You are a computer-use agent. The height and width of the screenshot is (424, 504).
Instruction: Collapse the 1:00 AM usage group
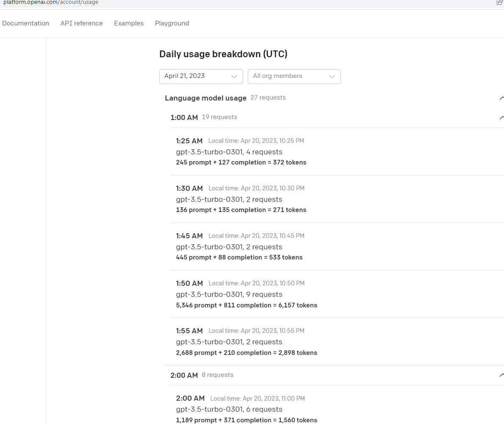click(501, 117)
